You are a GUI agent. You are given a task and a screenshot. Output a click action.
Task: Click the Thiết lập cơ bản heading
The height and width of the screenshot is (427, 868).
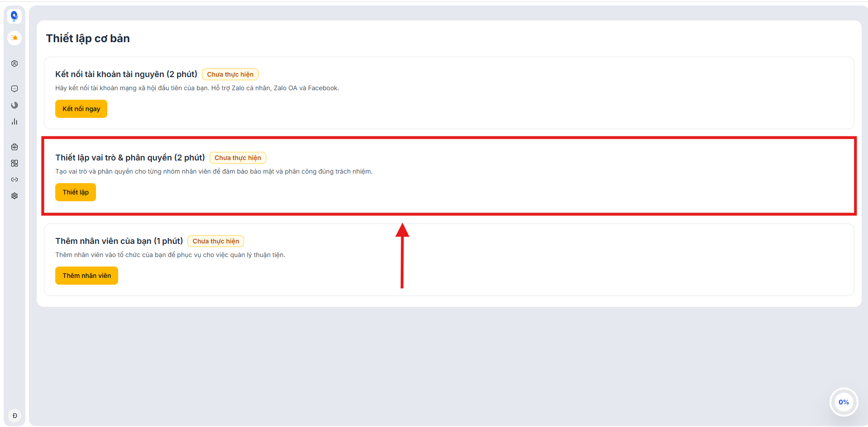[87, 38]
